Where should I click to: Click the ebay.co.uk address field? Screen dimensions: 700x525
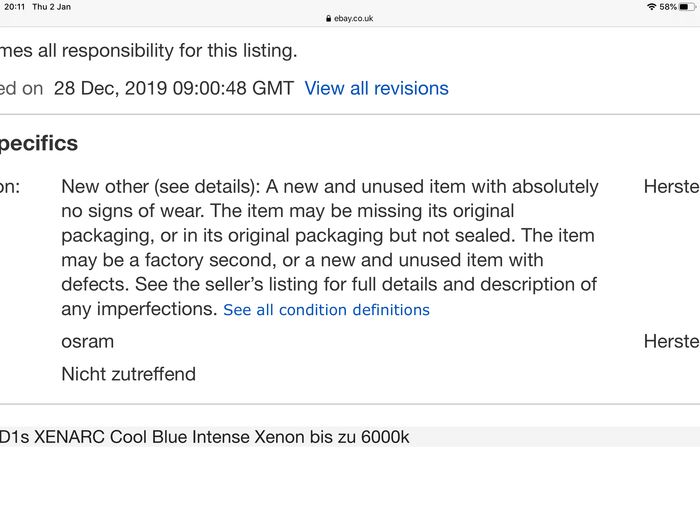pos(350,18)
